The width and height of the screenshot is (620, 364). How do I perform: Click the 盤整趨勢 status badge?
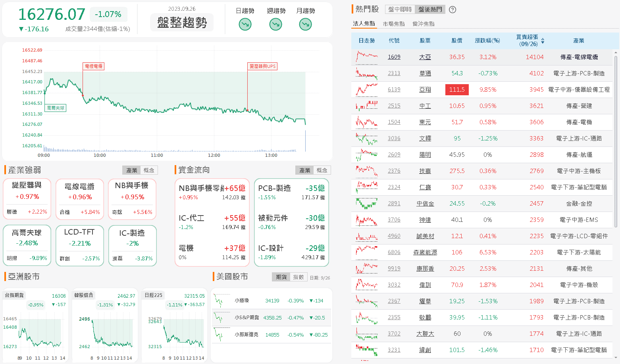(x=182, y=22)
